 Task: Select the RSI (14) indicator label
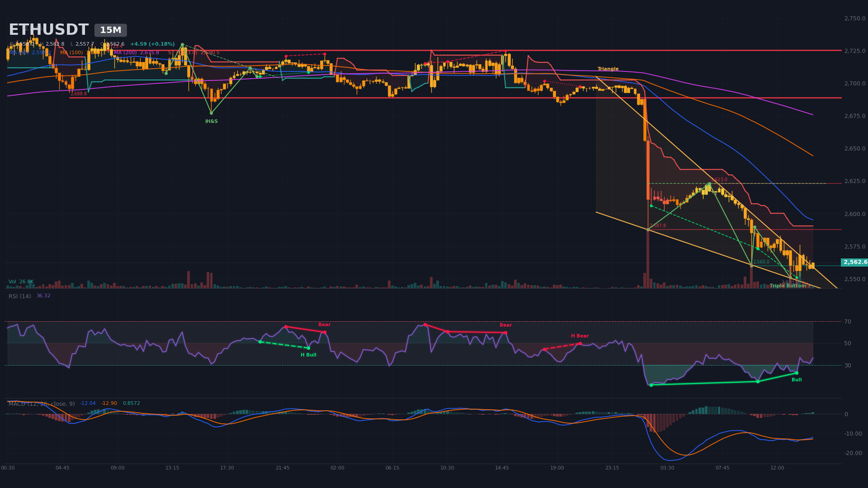[x=20, y=296]
